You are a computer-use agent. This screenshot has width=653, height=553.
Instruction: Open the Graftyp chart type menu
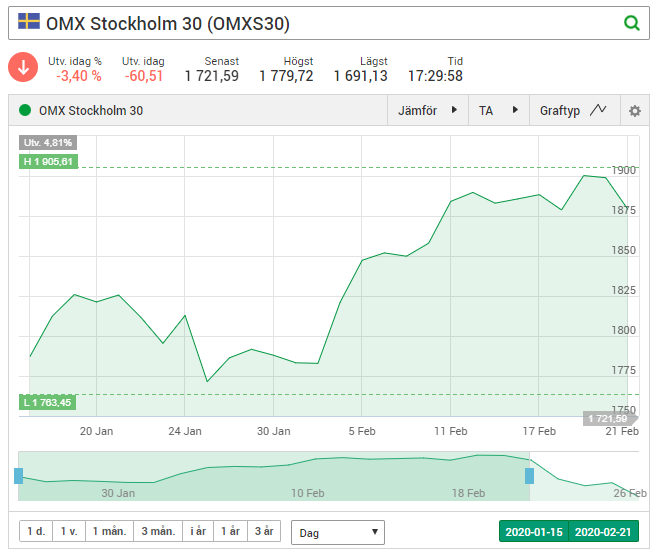(574, 110)
